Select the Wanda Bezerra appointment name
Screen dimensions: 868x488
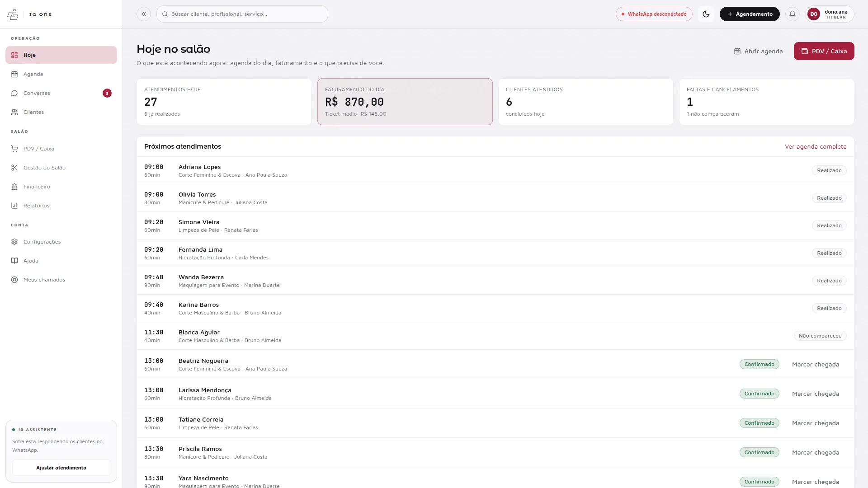click(201, 277)
